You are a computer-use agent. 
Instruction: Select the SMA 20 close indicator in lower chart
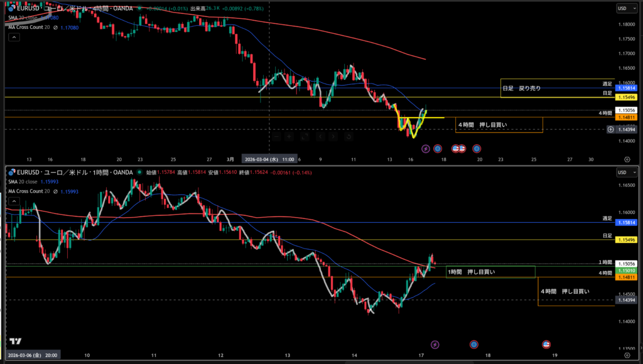pyautogui.click(x=25, y=182)
